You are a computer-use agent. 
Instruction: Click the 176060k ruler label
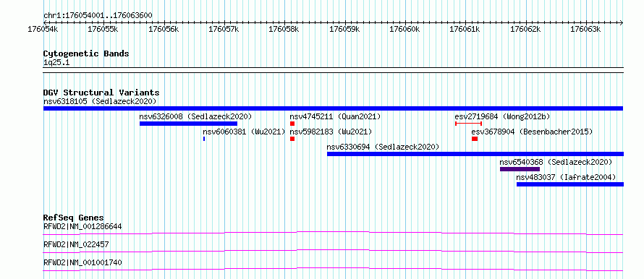pyautogui.click(x=404, y=30)
